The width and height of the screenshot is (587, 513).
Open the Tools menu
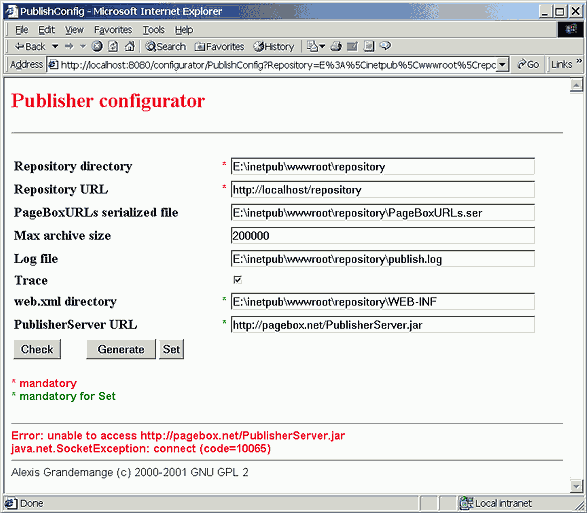pyautogui.click(x=153, y=30)
